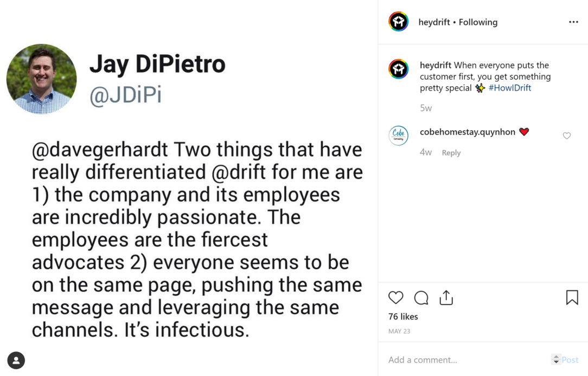Submit the comment with the Post button

(x=571, y=359)
